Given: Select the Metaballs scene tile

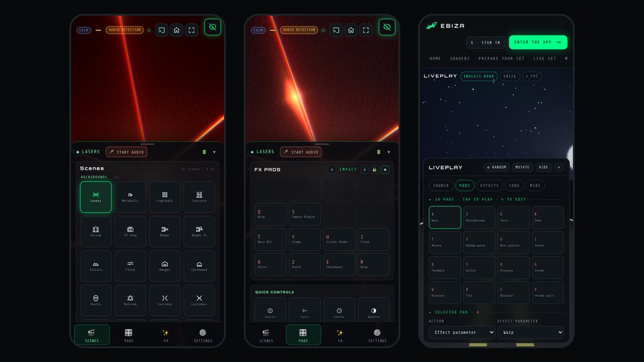Looking at the screenshot, I should (x=130, y=197).
